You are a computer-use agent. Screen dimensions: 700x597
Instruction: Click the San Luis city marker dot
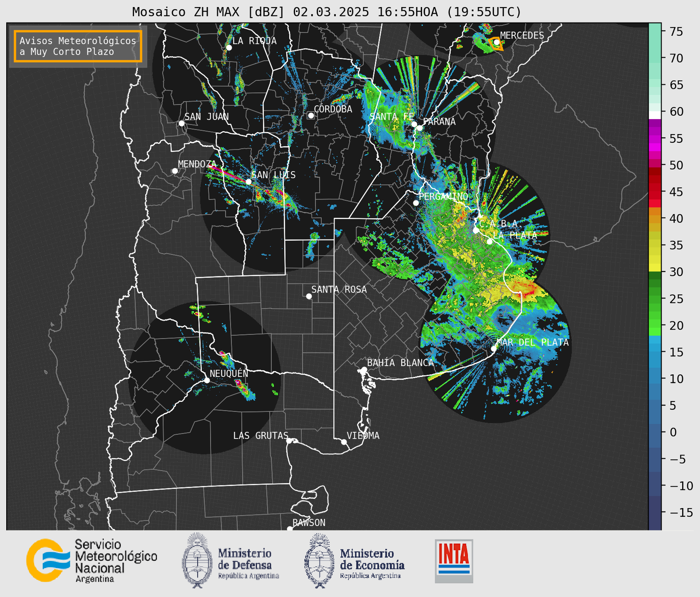click(x=249, y=182)
